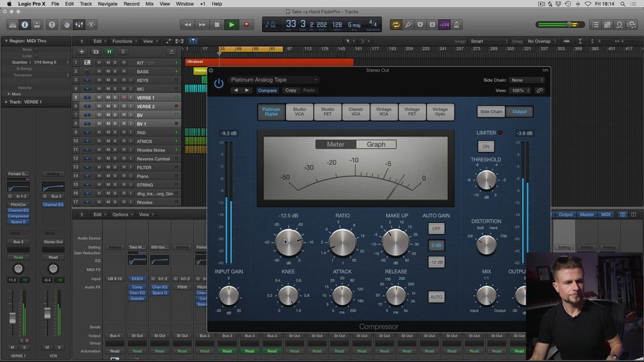The image size is (644, 362).
Task: Add a new track with plus button
Action: click(x=82, y=52)
